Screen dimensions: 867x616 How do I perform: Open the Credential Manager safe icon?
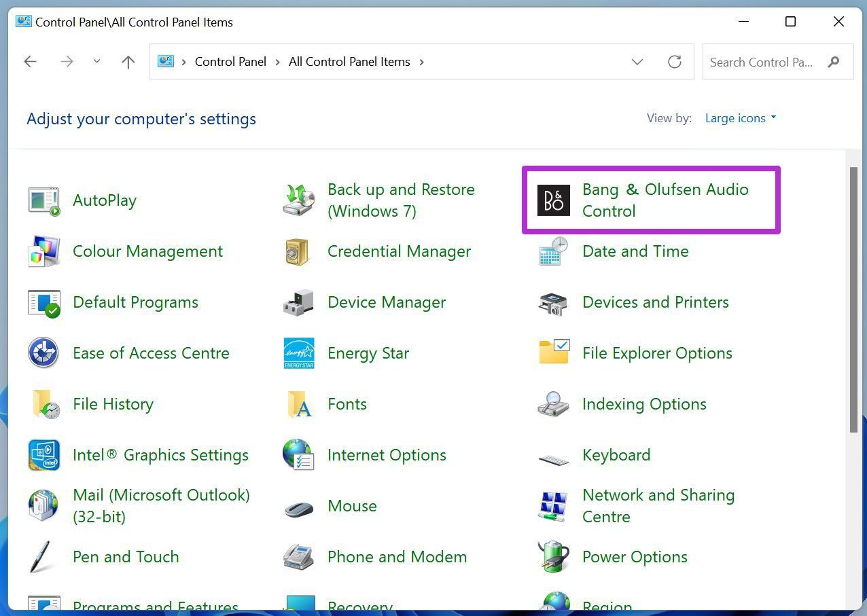(298, 251)
